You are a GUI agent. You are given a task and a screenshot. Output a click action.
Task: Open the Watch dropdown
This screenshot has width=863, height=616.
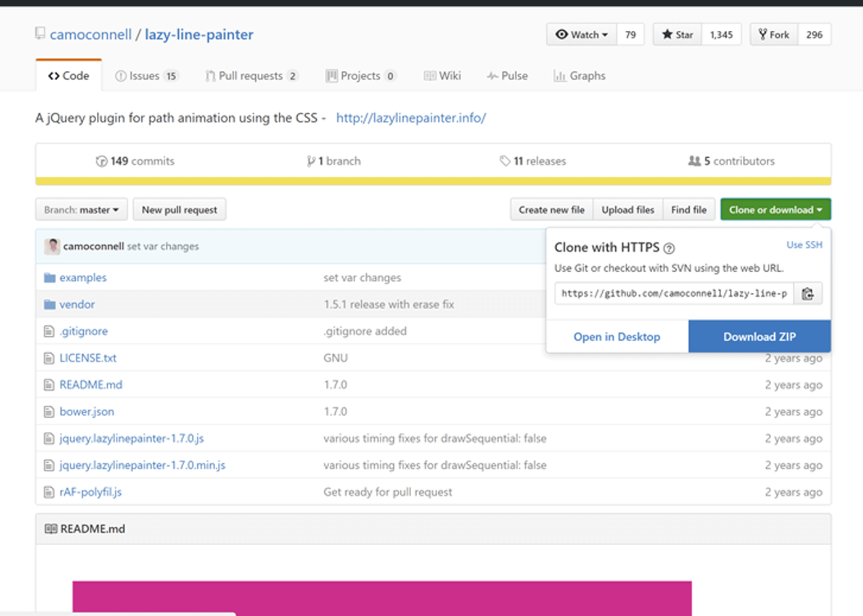[x=581, y=34]
